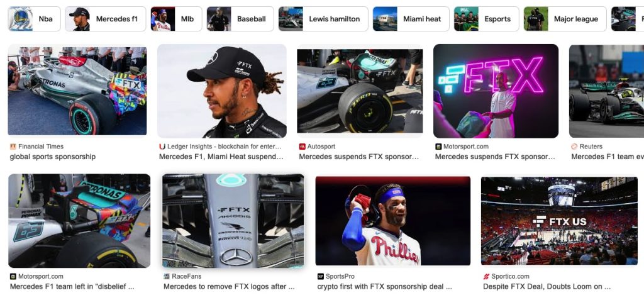Screen dimensions: 644x300
Task: Select the Mercedes f1 filter chip
Action: pyautogui.click(x=105, y=19)
